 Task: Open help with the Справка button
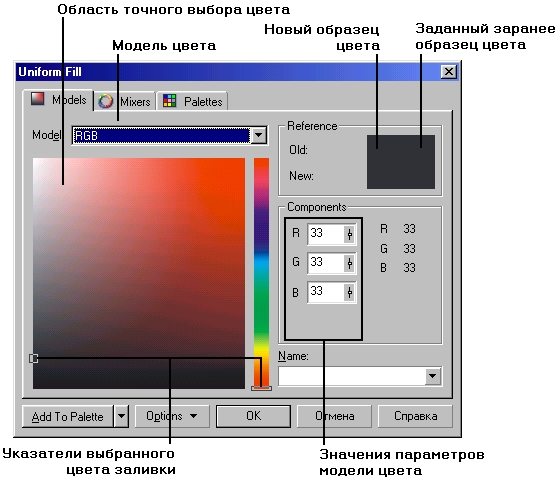click(415, 416)
